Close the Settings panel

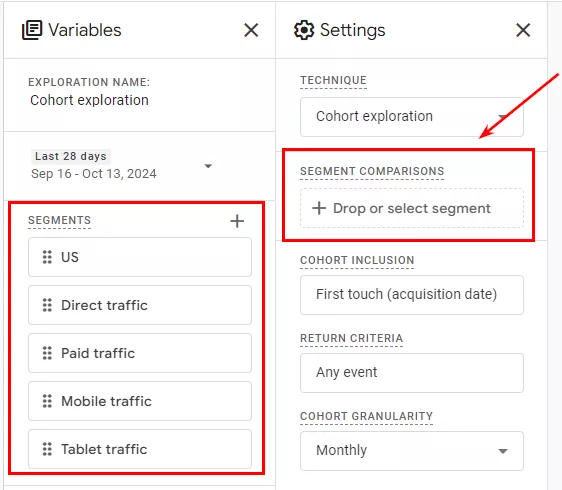coord(523,30)
